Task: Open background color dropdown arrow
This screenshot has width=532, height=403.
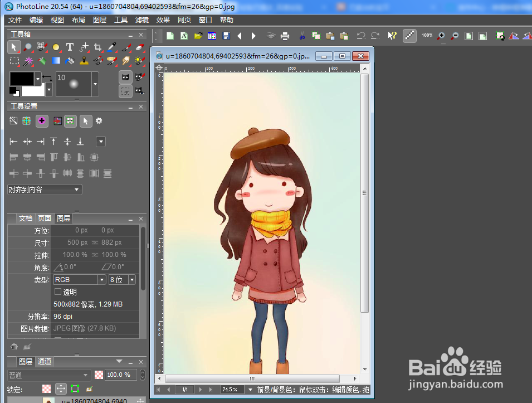Action: pyautogui.click(x=49, y=90)
